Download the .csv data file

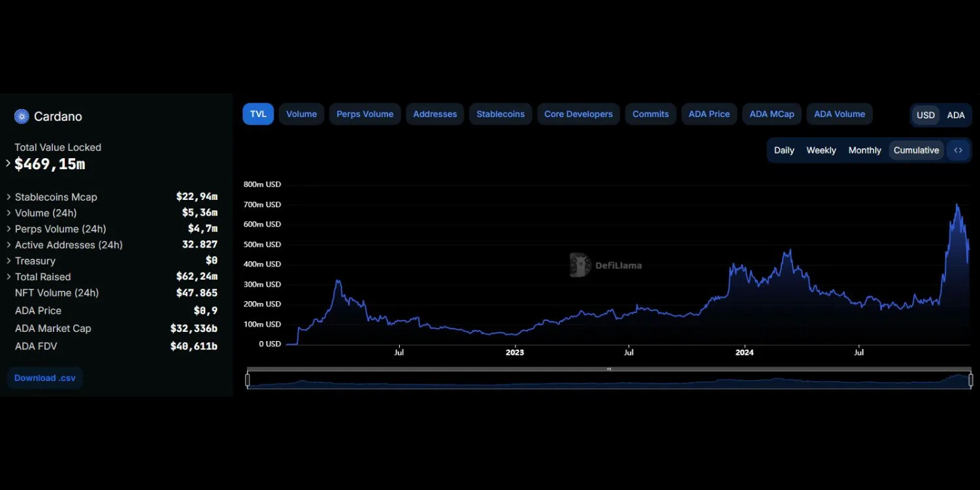coord(44,378)
